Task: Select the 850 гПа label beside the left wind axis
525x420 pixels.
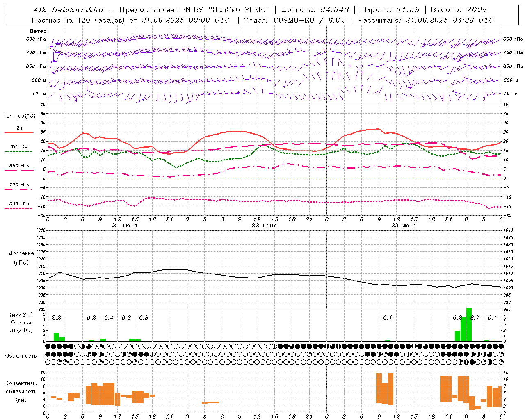Action: click(36, 66)
